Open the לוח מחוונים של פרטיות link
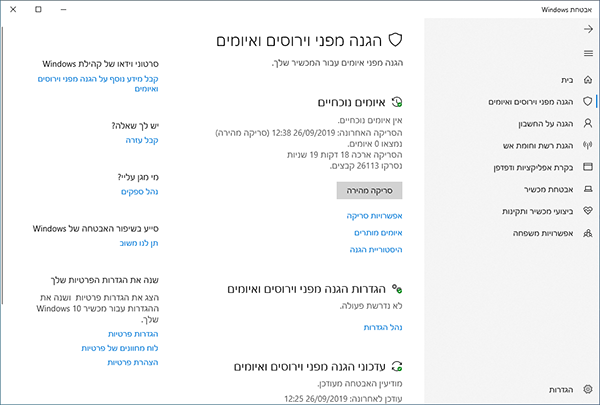The height and width of the screenshot is (405, 600). tap(120, 348)
